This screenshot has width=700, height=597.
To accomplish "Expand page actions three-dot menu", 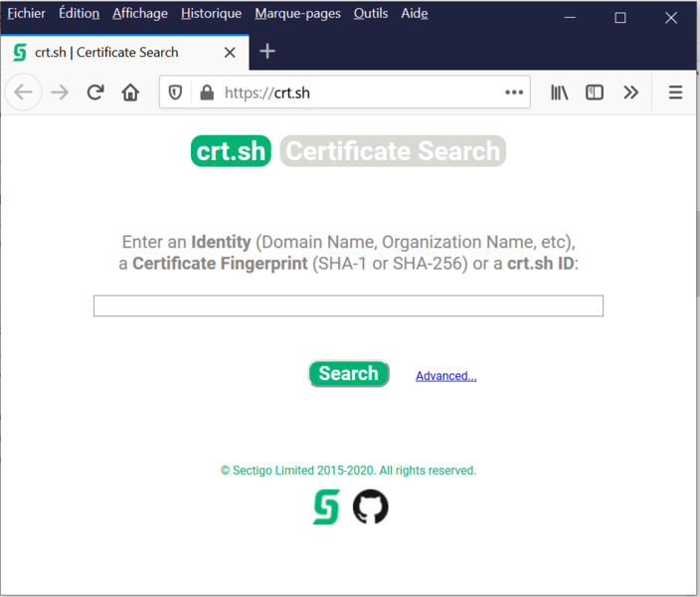I will 514,93.
